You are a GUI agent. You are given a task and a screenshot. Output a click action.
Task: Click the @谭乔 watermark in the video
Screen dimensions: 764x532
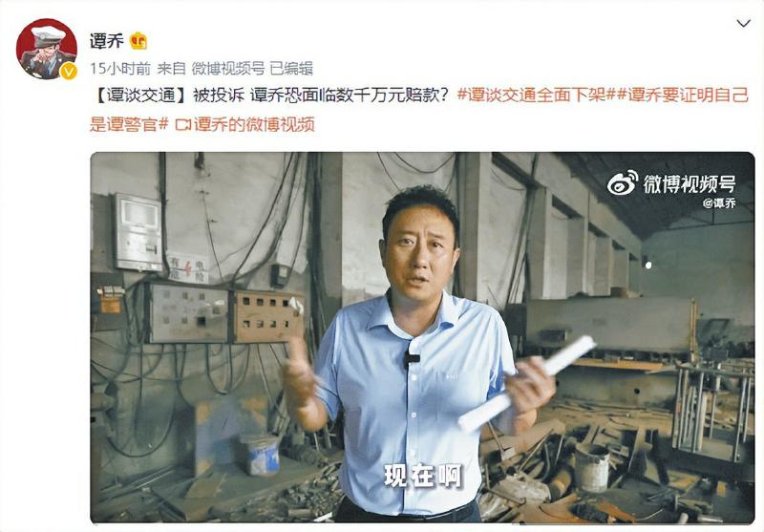(719, 203)
